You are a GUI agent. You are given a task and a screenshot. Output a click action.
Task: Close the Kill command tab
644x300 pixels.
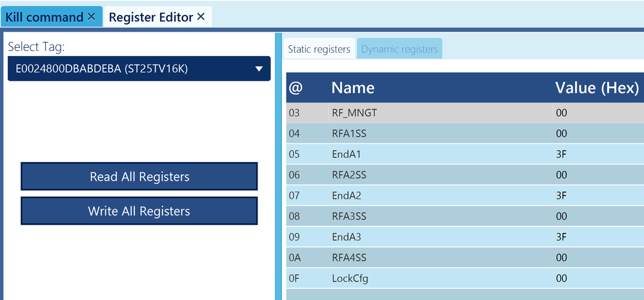[x=91, y=17]
